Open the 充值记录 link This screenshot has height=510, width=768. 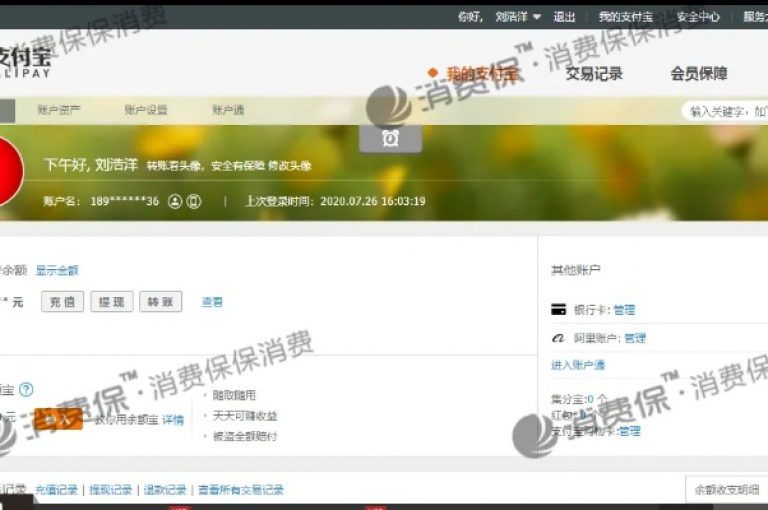pyautogui.click(x=56, y=489)
